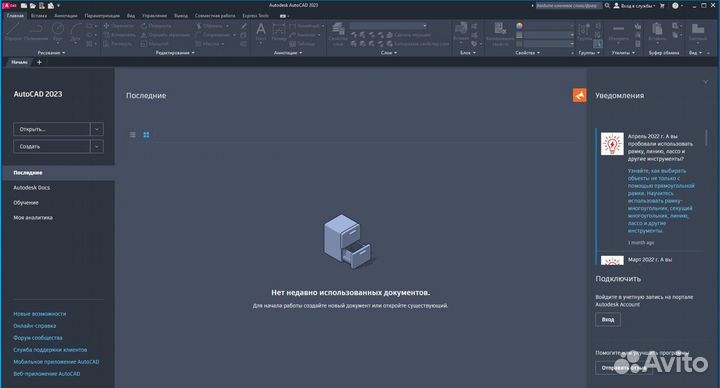Open the Форум сообщества link
The width and height of the screenshot is (720, 388).
(38, 338)
